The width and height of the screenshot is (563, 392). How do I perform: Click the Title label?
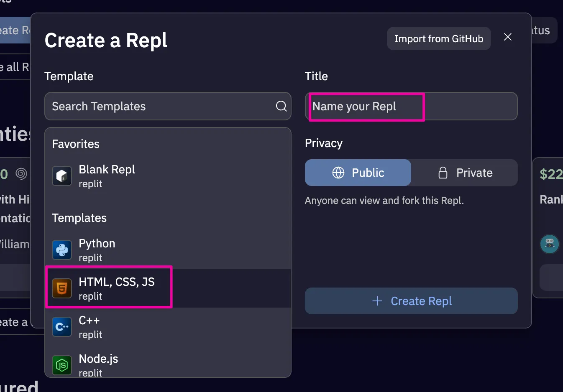pyautogui.click(x=316, y=76)
